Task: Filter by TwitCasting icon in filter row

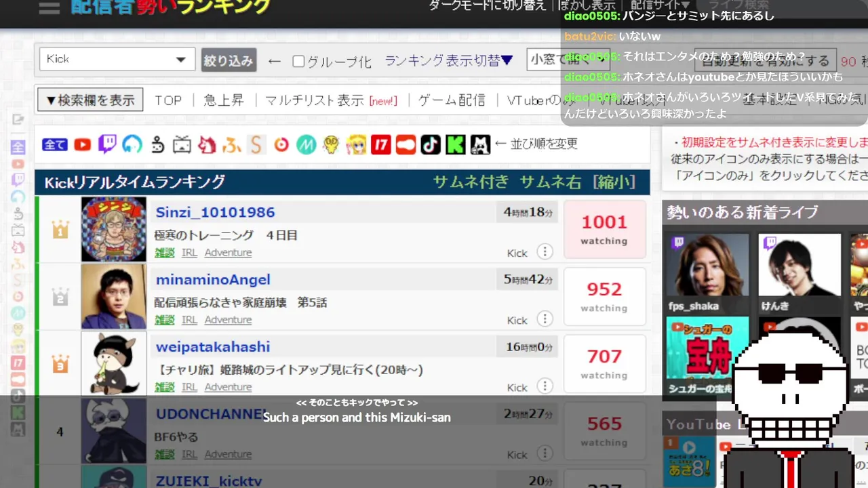Action: (x=157, y=144)
